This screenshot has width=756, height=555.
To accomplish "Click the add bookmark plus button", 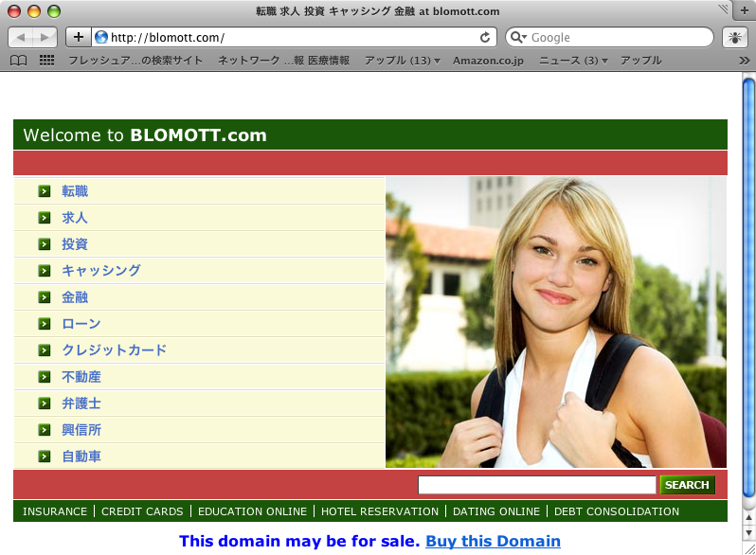I will (x=79, y=37).
